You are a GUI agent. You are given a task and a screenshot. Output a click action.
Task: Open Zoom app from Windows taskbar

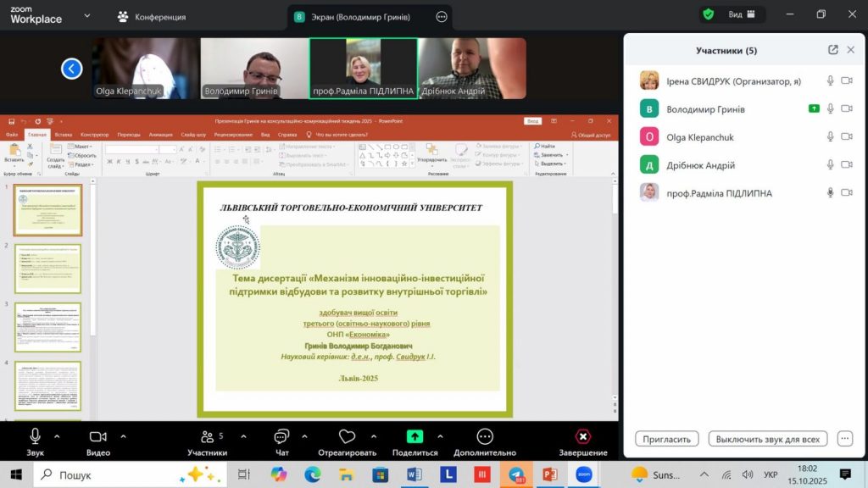(x=583, y=474)
